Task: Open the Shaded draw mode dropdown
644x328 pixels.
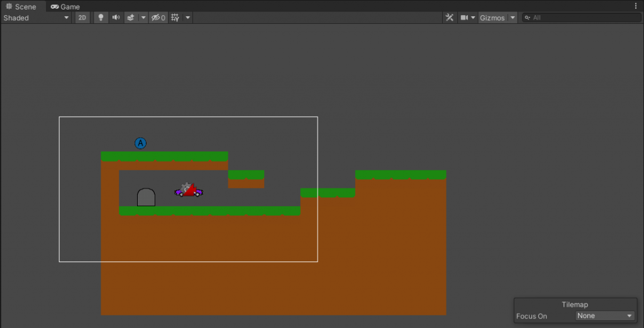Action: click(x=36, y=18)
